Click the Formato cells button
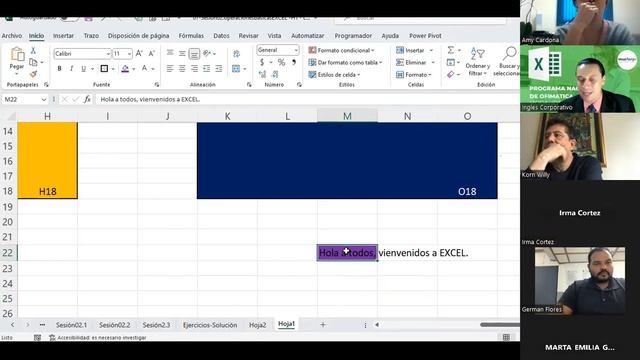The image size is (640, 360). [x=413, y=75]
